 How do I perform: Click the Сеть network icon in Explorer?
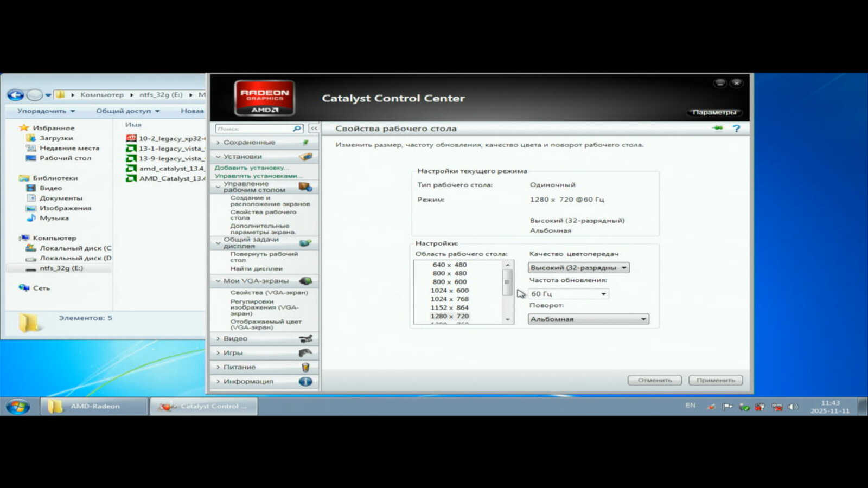pos(24,288)
